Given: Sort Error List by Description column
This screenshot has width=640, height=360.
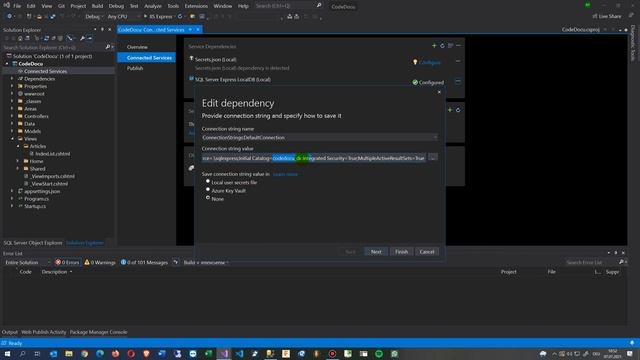Looking at the screenshot, I should click(x=54, y=272).
